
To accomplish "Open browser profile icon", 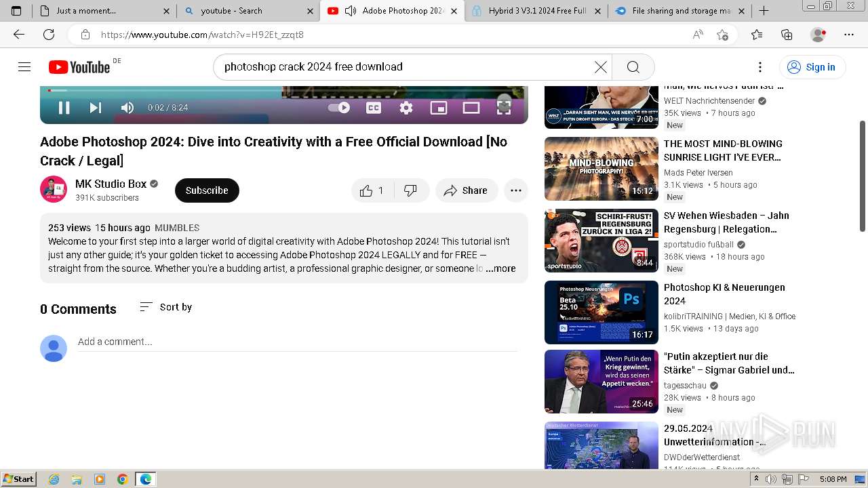I will point(818,35).
